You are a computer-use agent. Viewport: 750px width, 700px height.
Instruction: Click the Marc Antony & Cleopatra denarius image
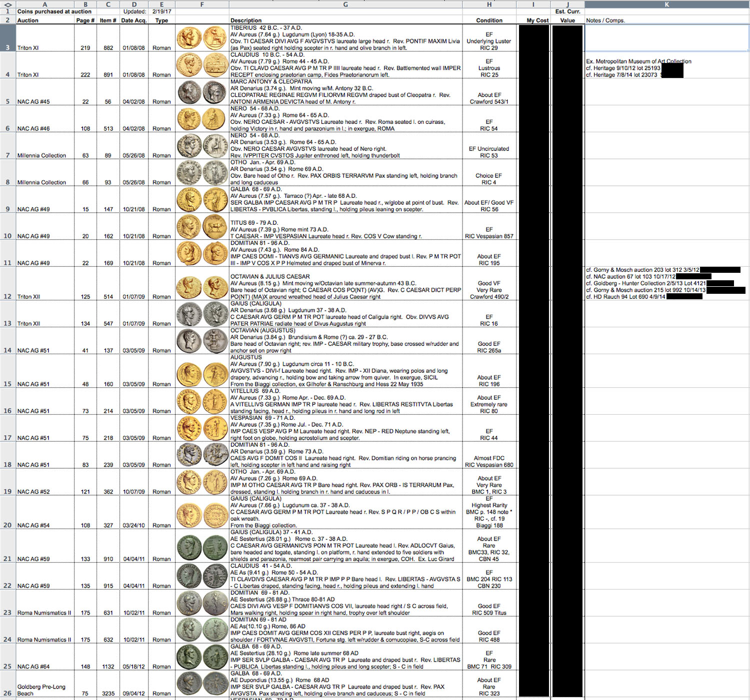pos(201,92)
